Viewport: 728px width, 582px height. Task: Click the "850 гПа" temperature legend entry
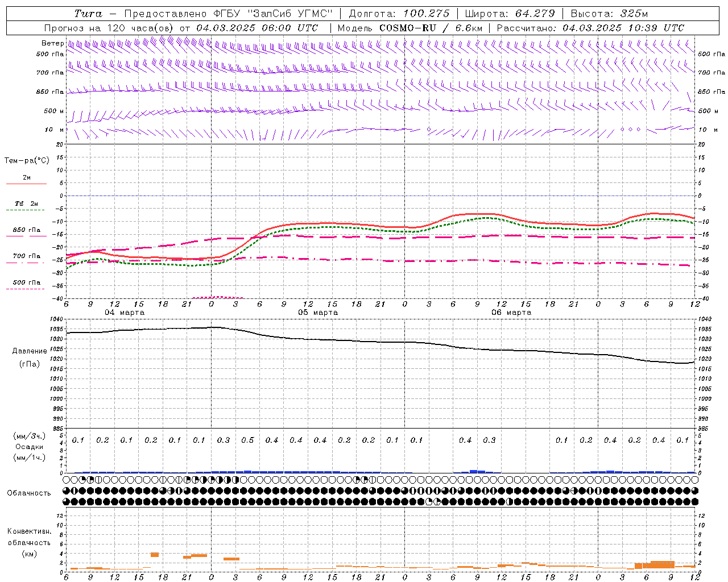[27, 230]
